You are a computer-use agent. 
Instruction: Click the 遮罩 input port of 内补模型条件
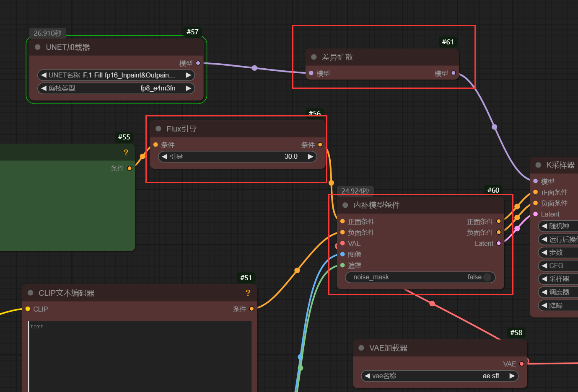(342, 265)
